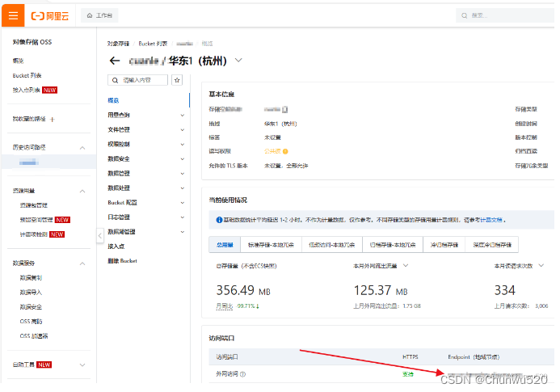Open 预留空间管理 in sidebar
The height and width of the screenshot is (392, 560).
pyautogui.click(x=36, y=220)
